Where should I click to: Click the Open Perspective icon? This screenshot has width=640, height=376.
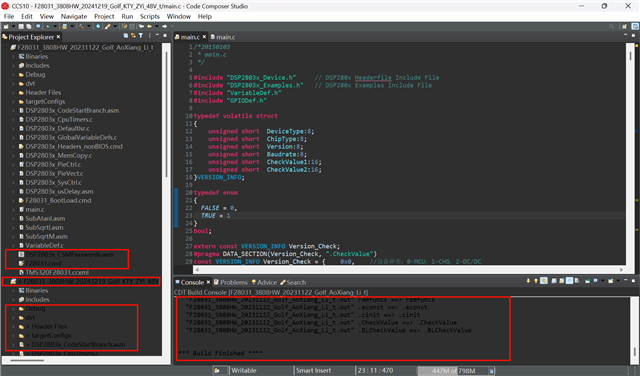pyautogui.click(x=624, y=27)
